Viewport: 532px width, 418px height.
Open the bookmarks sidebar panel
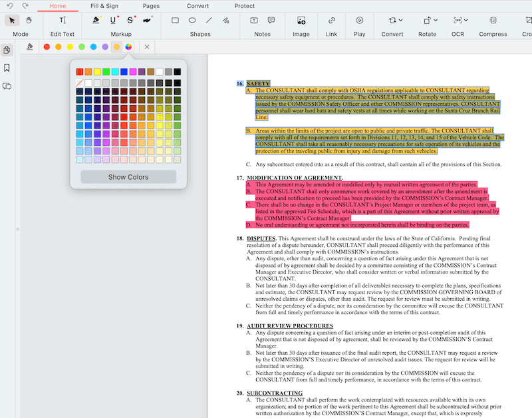(7, 68)
